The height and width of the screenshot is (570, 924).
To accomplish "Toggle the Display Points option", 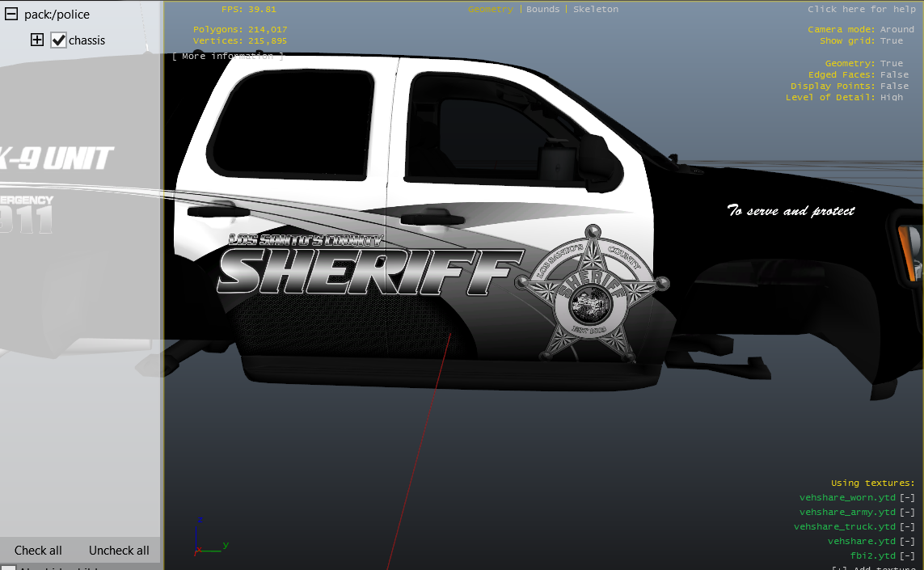I will click(x=894, y=87).
